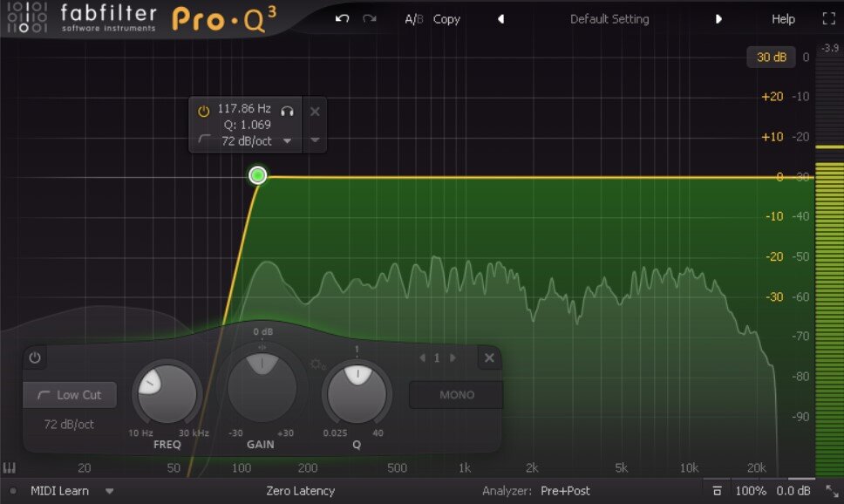This screenshot has width=844, height=504.
Task: Open the Low Cut filter shape selector
Action: (70, 395)
